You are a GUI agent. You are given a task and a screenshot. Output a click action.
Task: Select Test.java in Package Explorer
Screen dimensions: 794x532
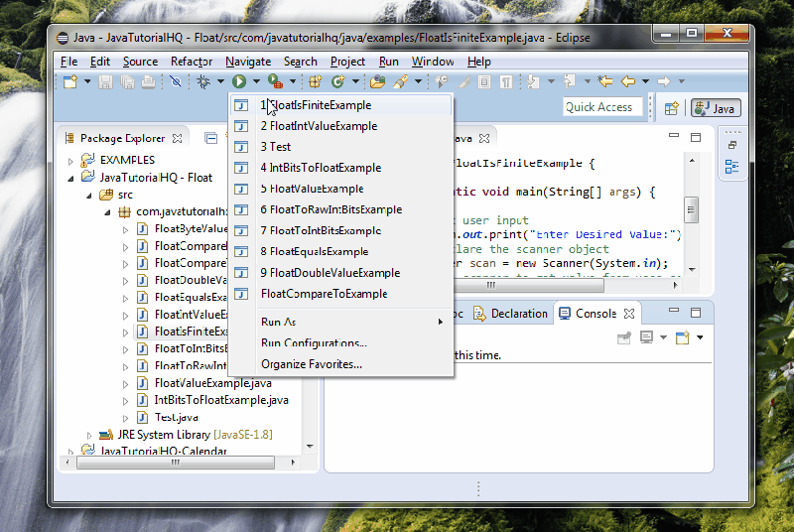tap(177, 418)
